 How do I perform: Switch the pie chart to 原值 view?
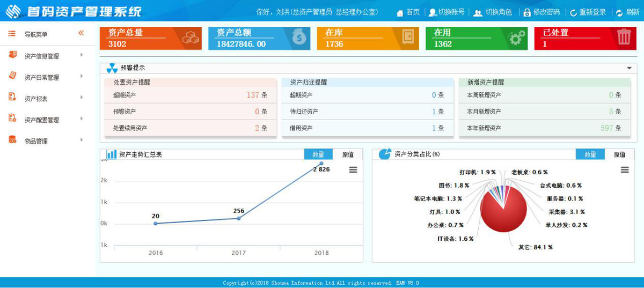coord(619,154)
